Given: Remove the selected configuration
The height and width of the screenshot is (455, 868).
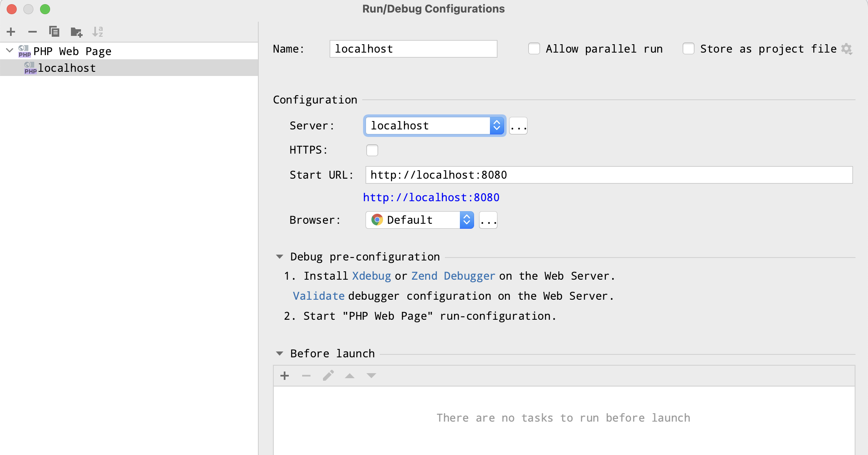Looking at the screenshot, I should pos(33,32).
